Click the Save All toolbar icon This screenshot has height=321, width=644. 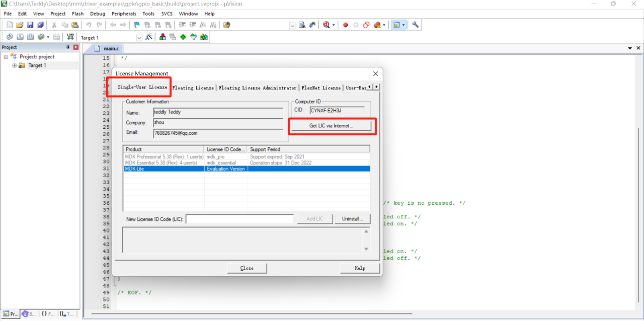40,25
